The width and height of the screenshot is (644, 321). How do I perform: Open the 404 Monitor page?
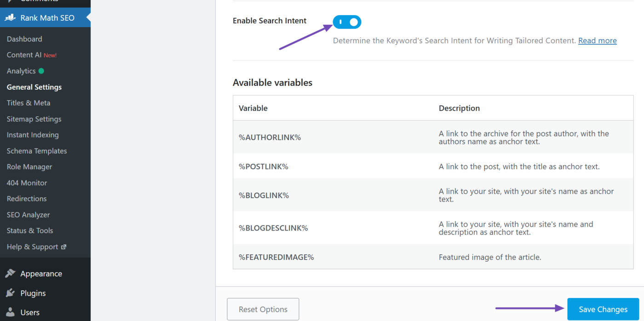pos(27,183)
